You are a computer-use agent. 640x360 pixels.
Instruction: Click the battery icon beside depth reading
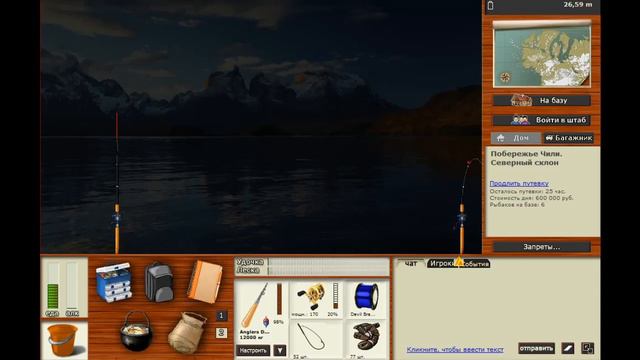click(491, 5)
